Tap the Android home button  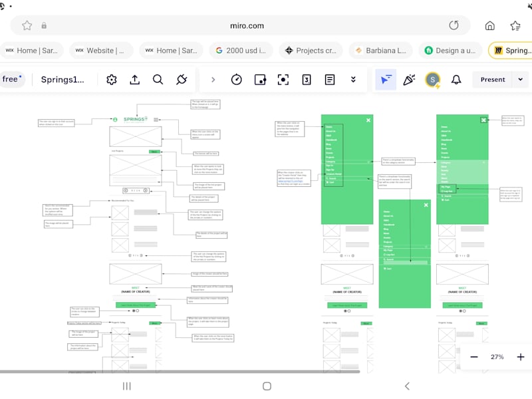pyautogui.click(x=267, y=386)
